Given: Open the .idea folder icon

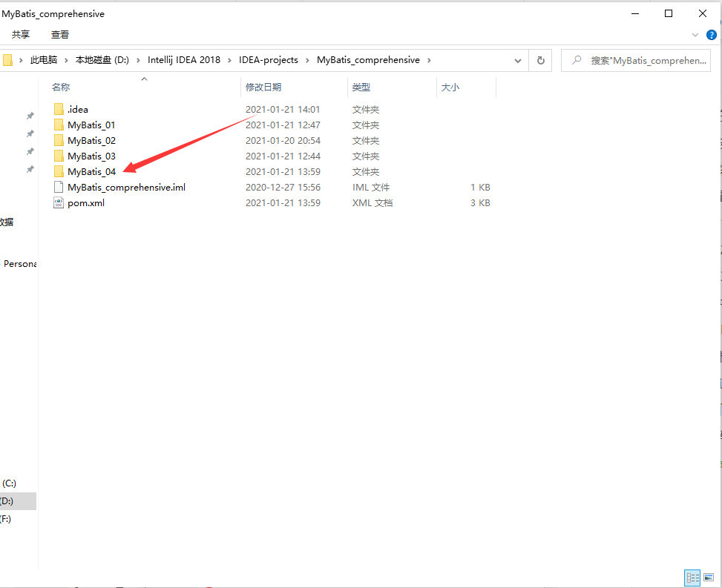Looking at the screenshot, I should coord(59,110).
